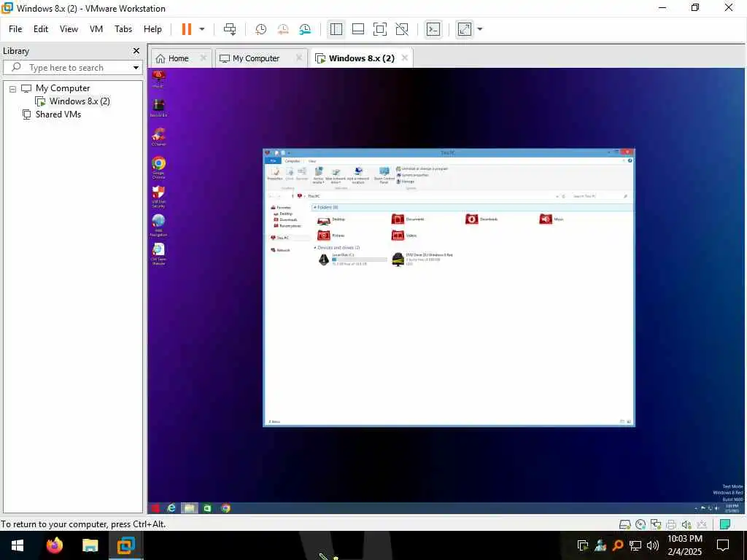The height and width of the screenshot is (560, 747).
Task: Click Chrome on the guest taskbar
Action: coord(226,508)
